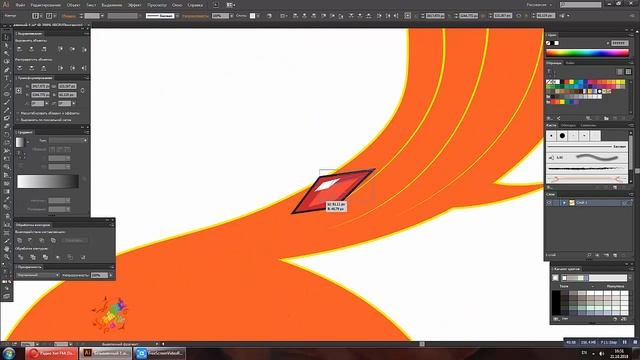Click the horizontal align left icon in the Align panel

pos(20,49)
